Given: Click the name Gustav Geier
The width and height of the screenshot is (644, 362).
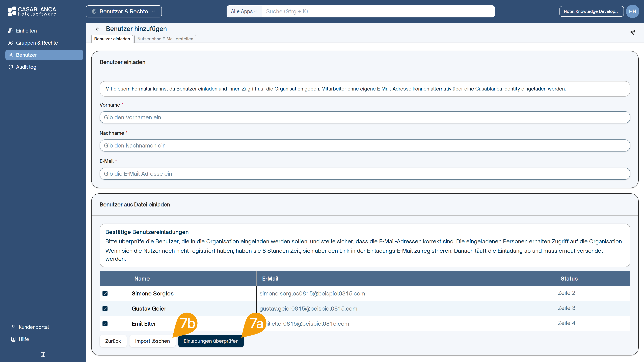Looking at the screenshot, I should pyautogui.click(x=149, y=309).
